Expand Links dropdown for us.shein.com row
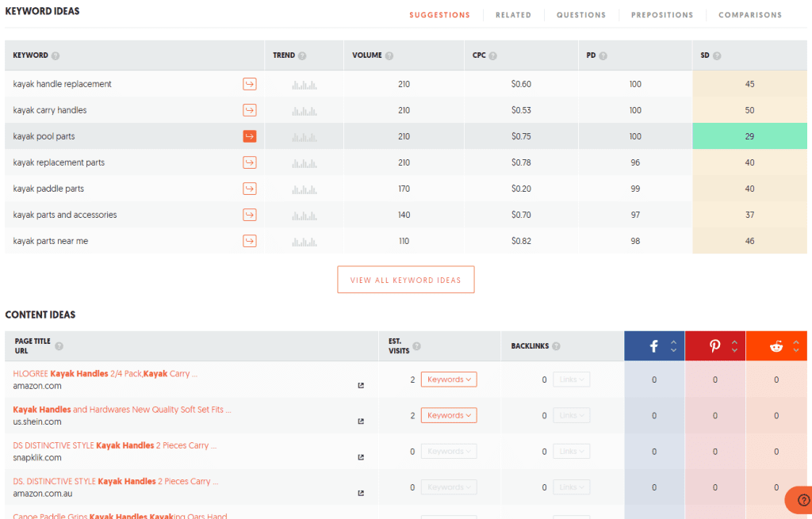The width and height of the screenshot is (812, 519). (x=572, y=415)
